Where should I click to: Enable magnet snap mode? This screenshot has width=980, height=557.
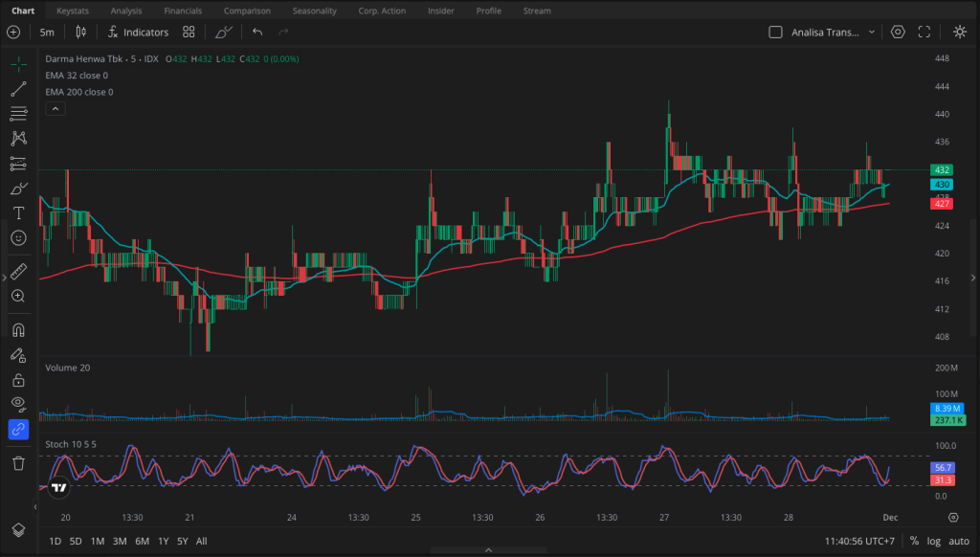[x=17, y=330]
